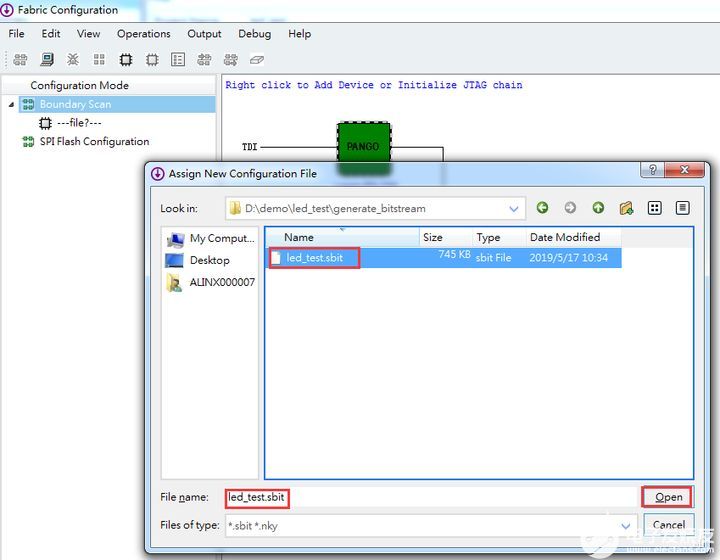720x560 pixels.
Task: Sort files by Date Modified column
Action: 573,237
